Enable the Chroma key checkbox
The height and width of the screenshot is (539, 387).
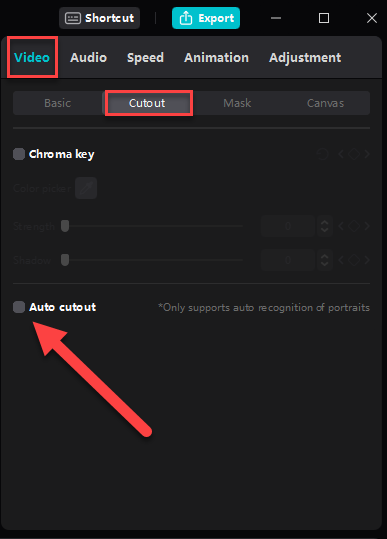(19, 154)
